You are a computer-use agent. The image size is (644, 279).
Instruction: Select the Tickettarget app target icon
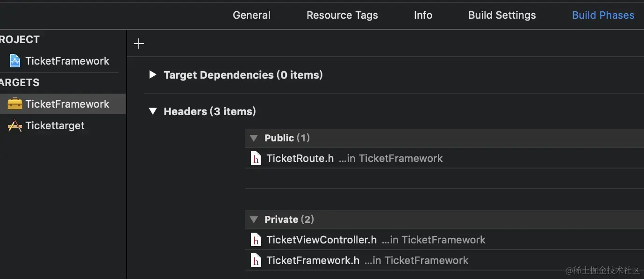(14, 125)
